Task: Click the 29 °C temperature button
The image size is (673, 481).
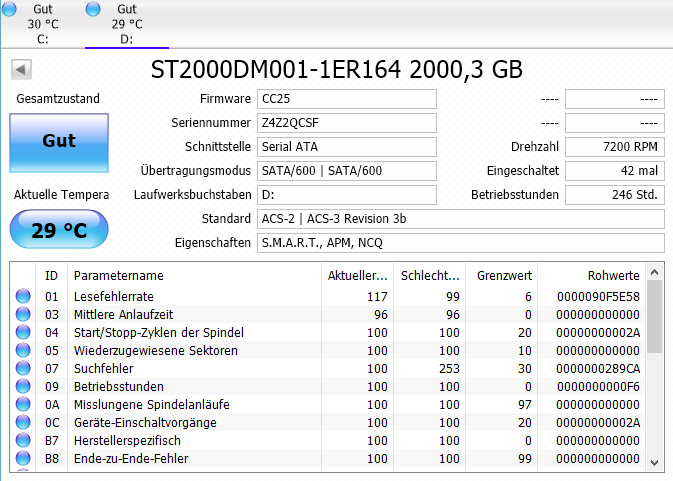Action: [59, 230]
